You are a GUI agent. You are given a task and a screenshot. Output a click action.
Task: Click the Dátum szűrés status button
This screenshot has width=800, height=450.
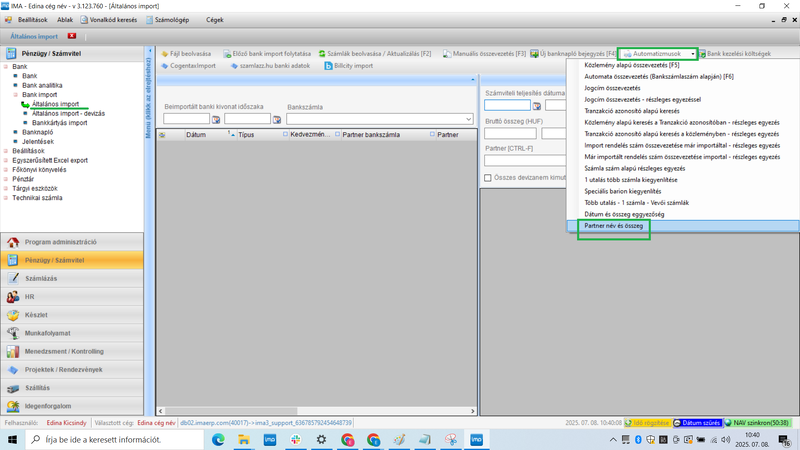point(697,423)
